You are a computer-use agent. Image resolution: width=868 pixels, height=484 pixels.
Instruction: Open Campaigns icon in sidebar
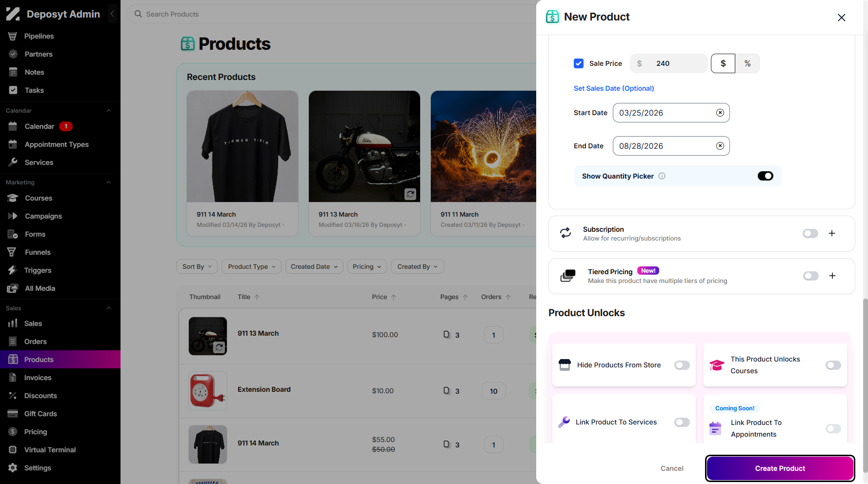pos(13,216)
